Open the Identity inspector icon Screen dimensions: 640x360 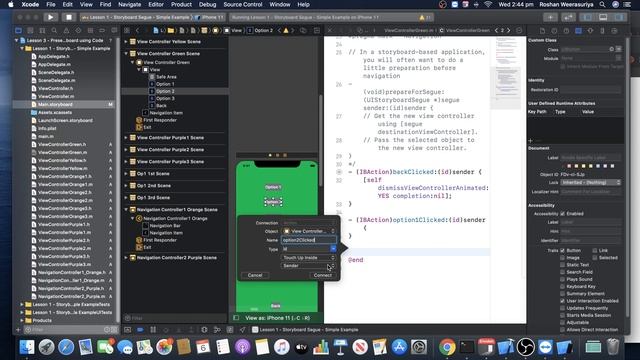pyautogui.click(x=578, y=31)
